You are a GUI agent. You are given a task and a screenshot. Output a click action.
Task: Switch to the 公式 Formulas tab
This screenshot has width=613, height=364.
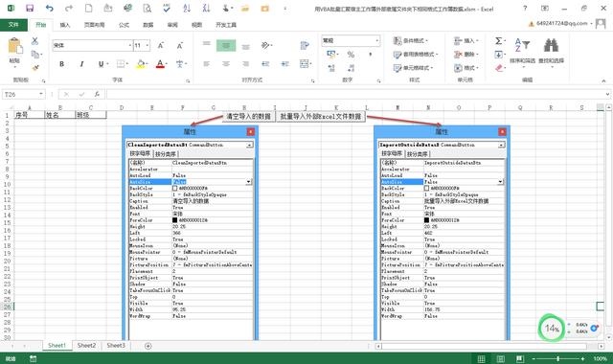pyautogui.click(x=124, y=25)
